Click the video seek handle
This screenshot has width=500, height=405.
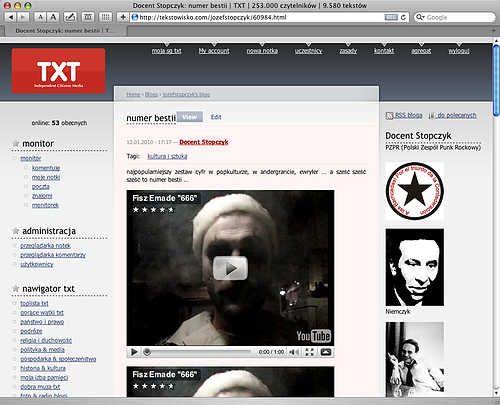coord(147,352)
